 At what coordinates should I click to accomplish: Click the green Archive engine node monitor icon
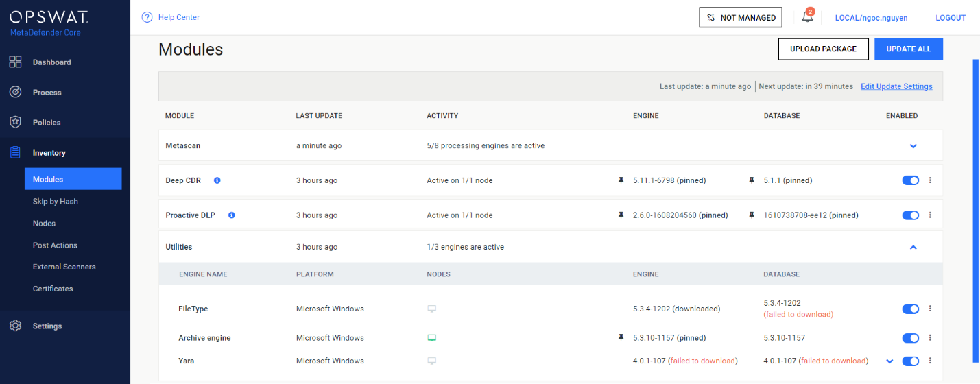tap(432, 337)
